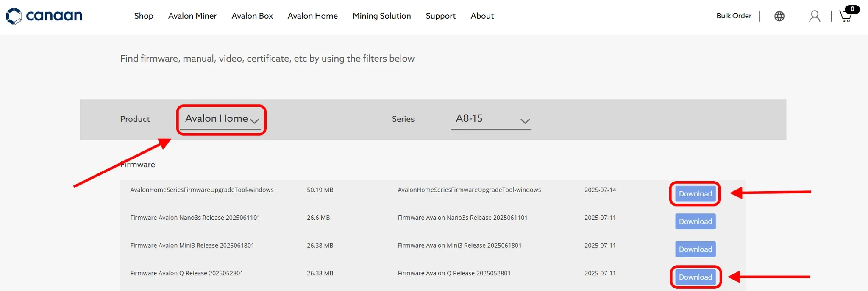
Task: Open the About menu
Action: tap(482, 16)
